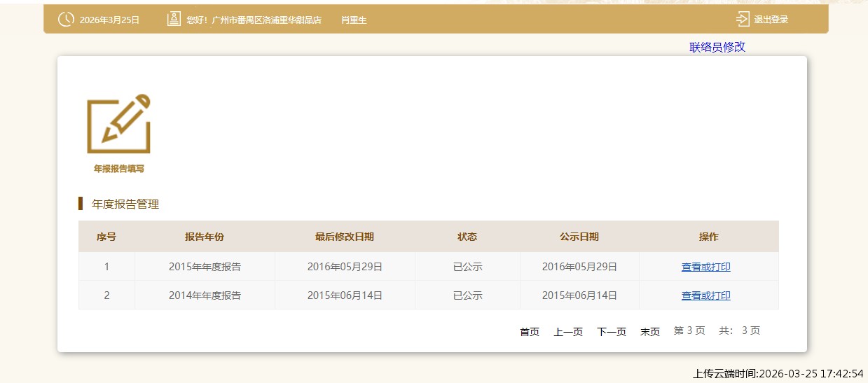This screenshot has width=868, height=383.
Task: Go to 首页 in pagination
Action: [x=530, y=332]
